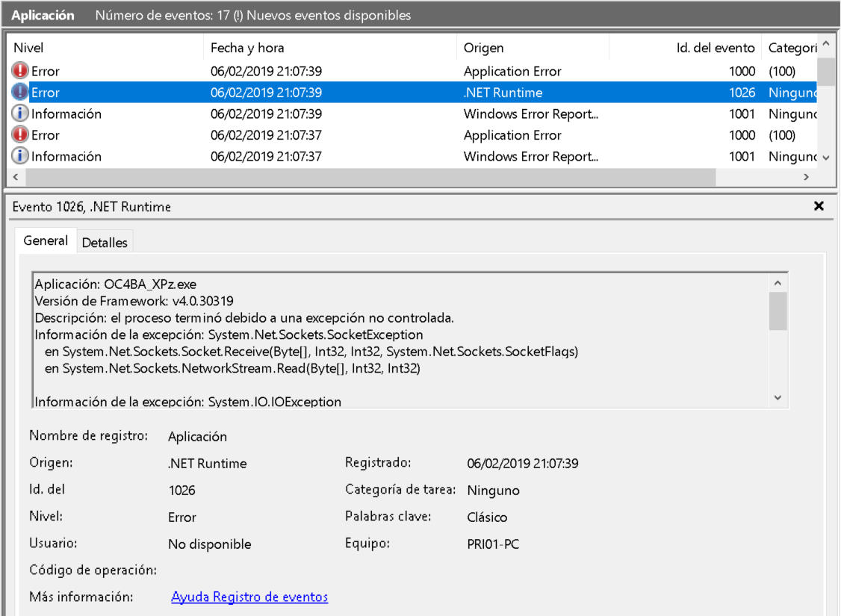Click the icon of the selected .NET Runtime row
The image size is (841, 616).
20,93
